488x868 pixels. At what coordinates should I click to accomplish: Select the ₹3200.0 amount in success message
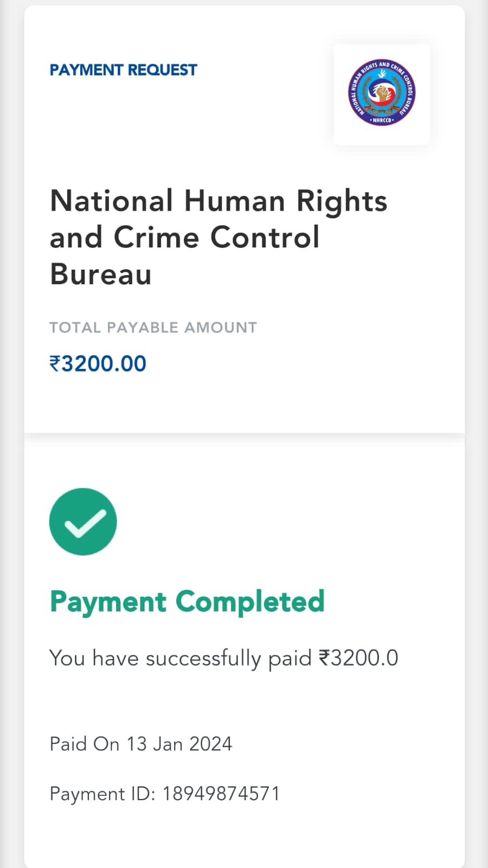[358, 658]
